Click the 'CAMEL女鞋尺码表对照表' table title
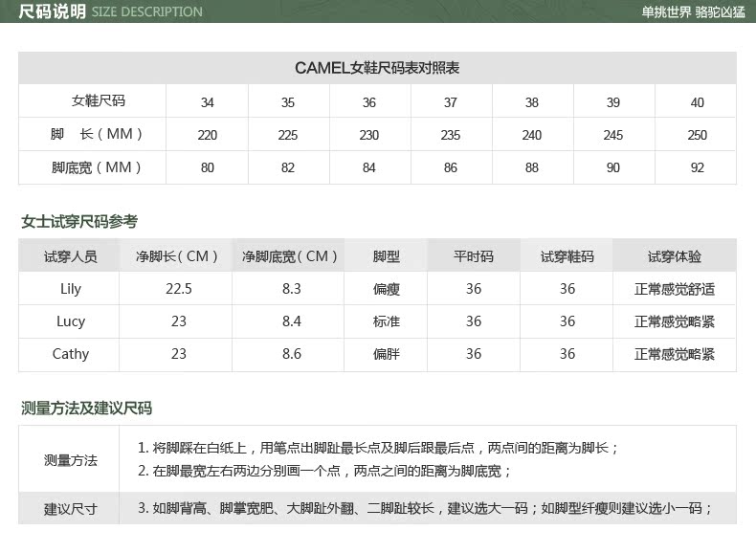This screenshot has width=756, height=553. tap(377, 68)
